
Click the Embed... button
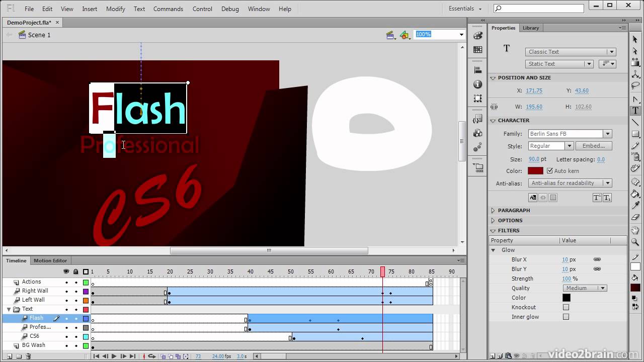(594, 146)
